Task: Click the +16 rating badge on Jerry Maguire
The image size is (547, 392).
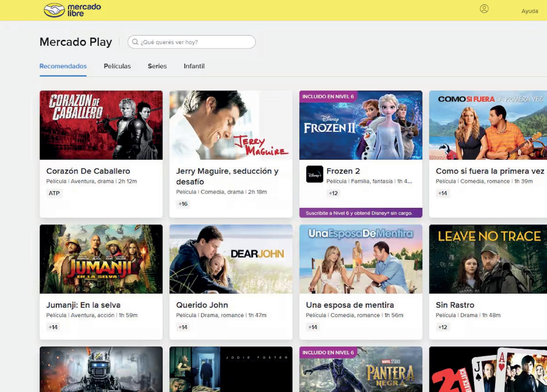Action: coord(183,204)
